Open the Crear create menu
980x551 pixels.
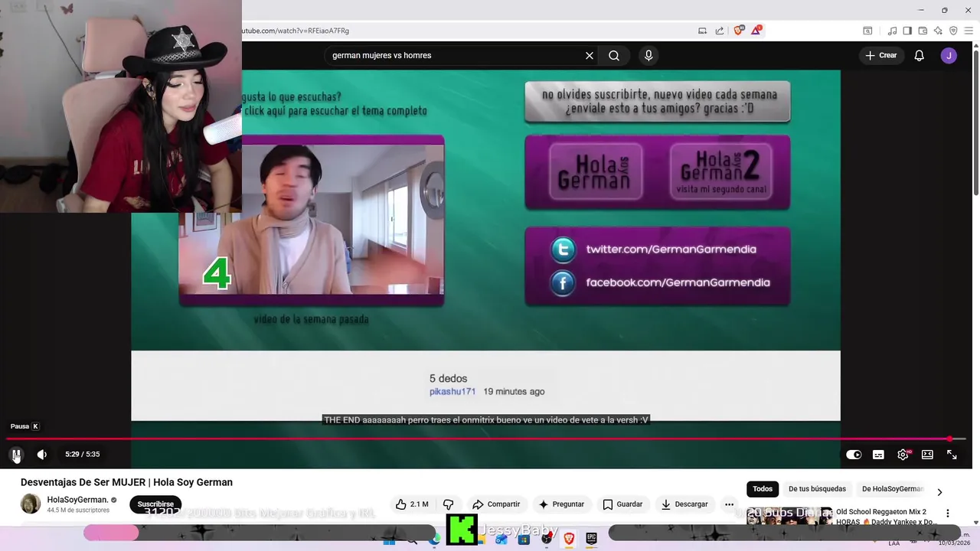(x=880, y=55)
